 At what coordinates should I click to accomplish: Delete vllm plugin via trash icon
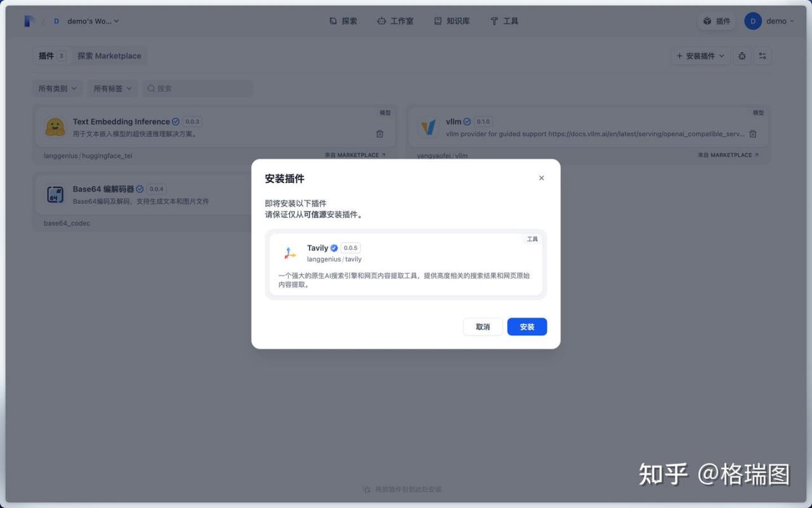[x=752, y=134]
